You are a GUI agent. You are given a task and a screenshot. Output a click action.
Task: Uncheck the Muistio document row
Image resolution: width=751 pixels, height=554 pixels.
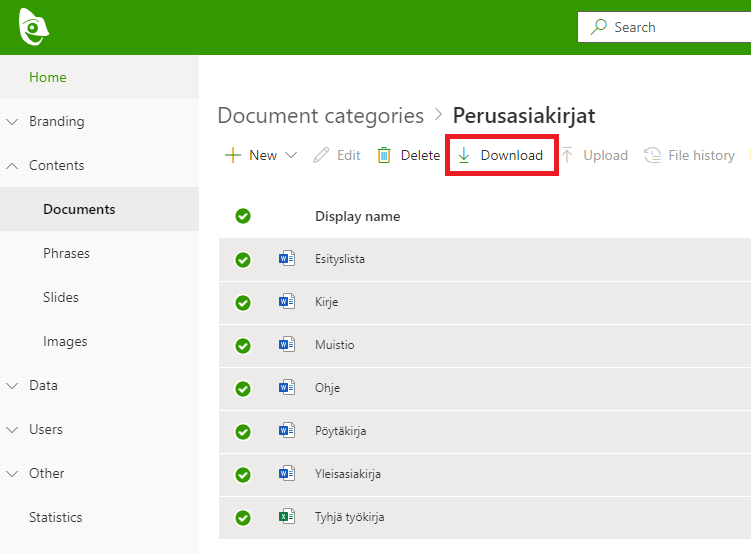click(x=243, y=345)
